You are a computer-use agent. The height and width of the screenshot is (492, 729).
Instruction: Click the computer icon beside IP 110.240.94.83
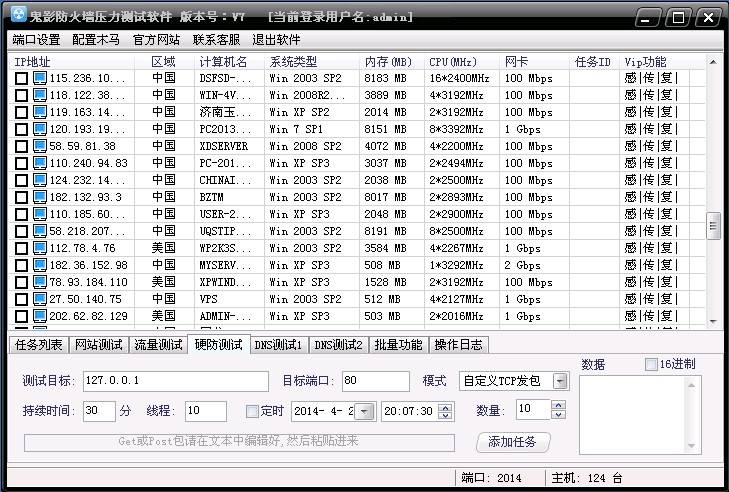point(40,163)
